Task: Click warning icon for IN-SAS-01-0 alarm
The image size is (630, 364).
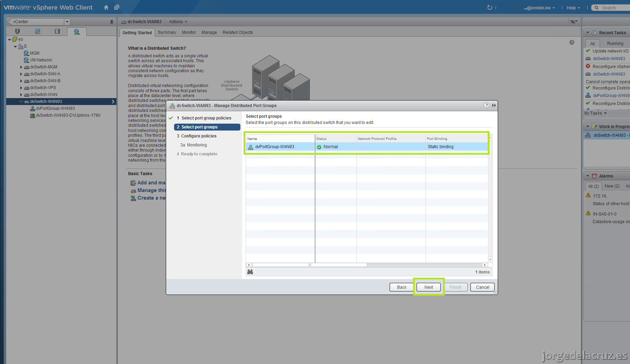Action: [x=588, y=213]
